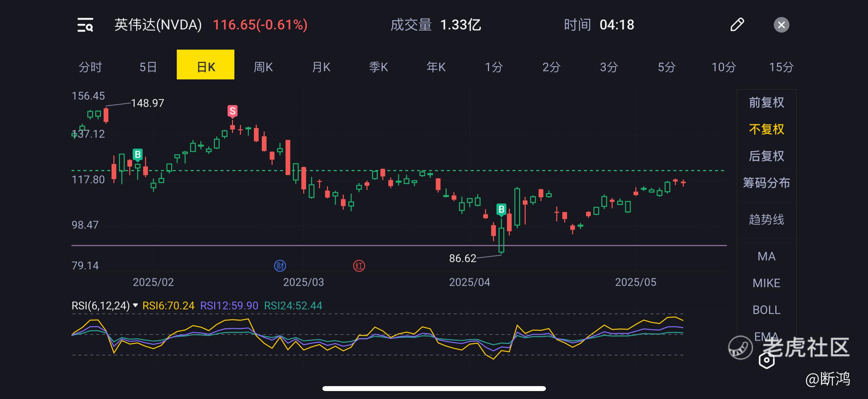Screen dimensions: 868x399
Task: Tap the RSI24:52.44 value
Action: [x=293, y=305]
